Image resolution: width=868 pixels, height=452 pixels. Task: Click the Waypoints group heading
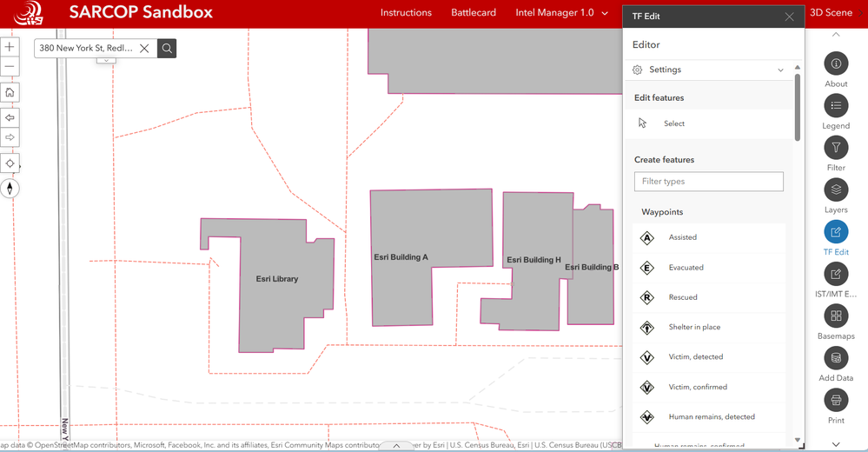pyautogui.click(x=662, y=212)
